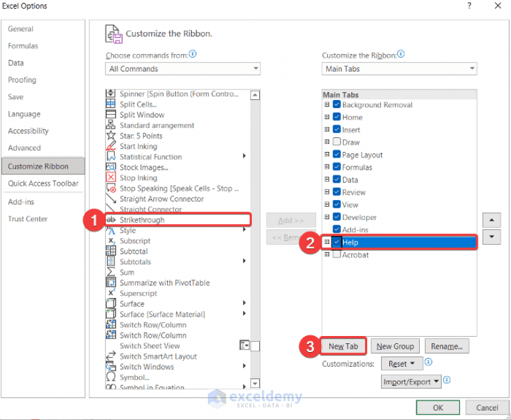The width and height of the screenshot is (511, 420).
Task: Click the Straight Arrow Connector icon
Action: [111, 199]
